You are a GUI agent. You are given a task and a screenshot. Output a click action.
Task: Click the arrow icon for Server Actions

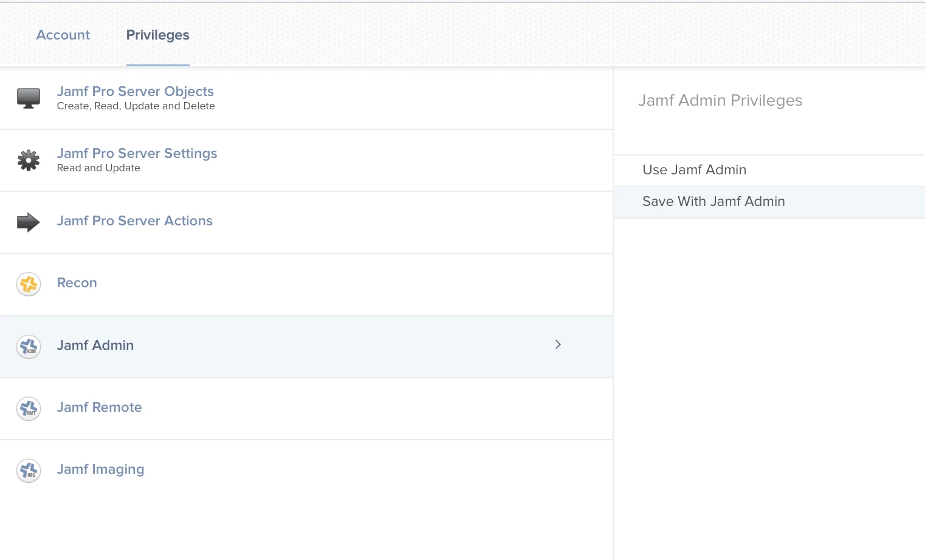(29, 222)
